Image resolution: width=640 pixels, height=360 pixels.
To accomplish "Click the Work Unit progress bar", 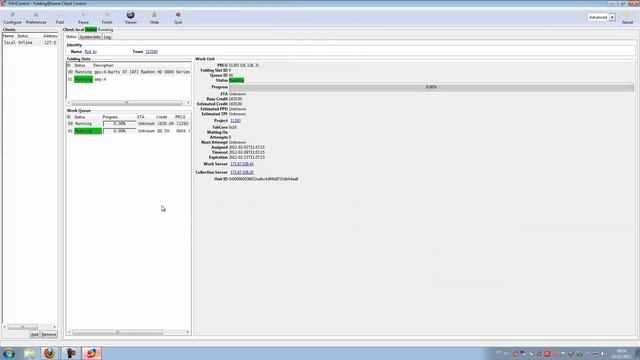I will (431, 87).
